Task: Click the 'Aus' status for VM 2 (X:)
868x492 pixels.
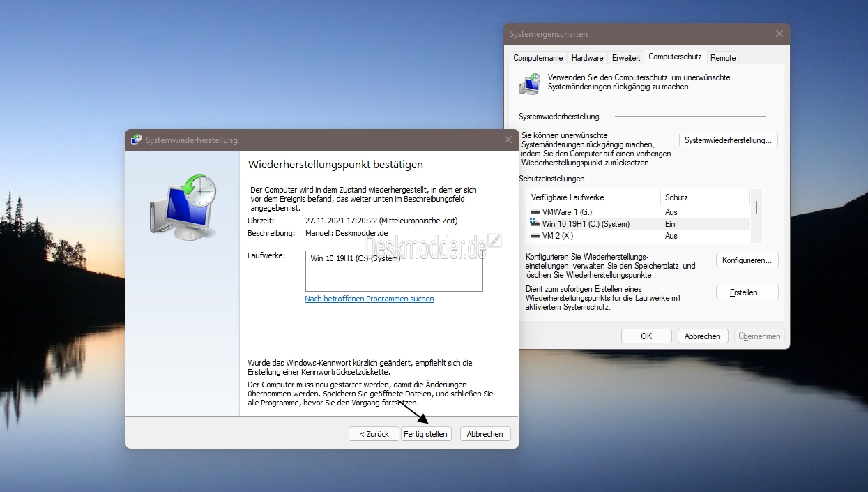Action: [x=671, y=236]
